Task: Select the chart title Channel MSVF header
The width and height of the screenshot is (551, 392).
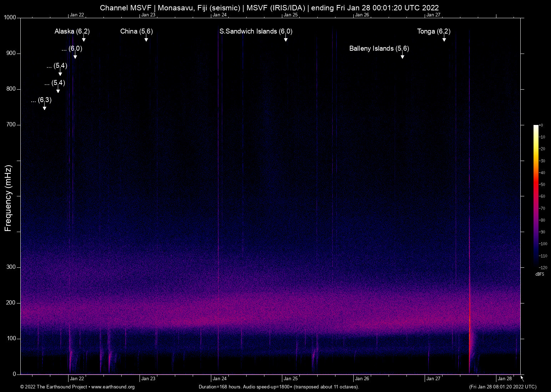Action: point(269,7)
